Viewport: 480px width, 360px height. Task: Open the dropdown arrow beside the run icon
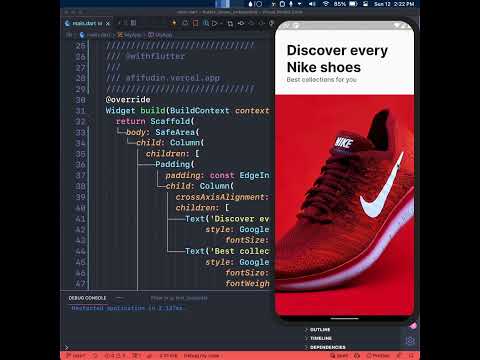pyautogui.click(x=221, y=24)
